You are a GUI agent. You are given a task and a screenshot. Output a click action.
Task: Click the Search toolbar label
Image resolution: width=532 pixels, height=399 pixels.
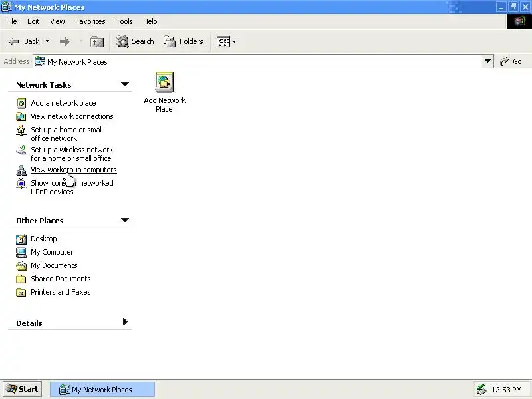[143, 41]
